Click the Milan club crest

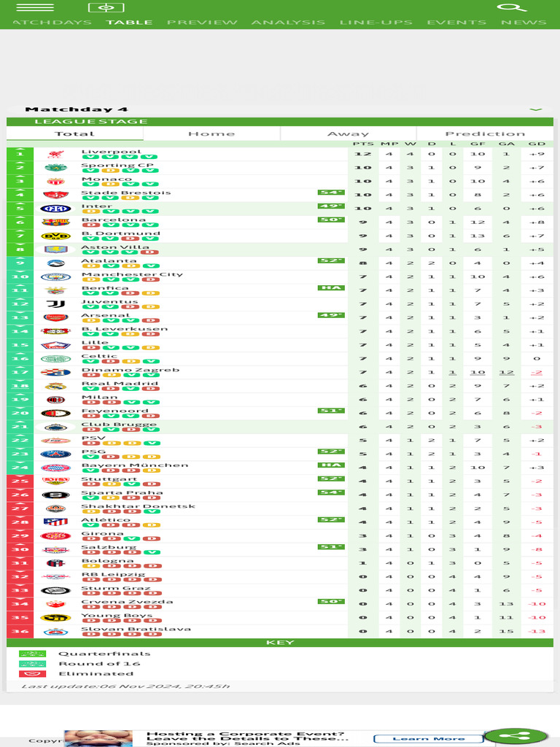pos(55,400)
